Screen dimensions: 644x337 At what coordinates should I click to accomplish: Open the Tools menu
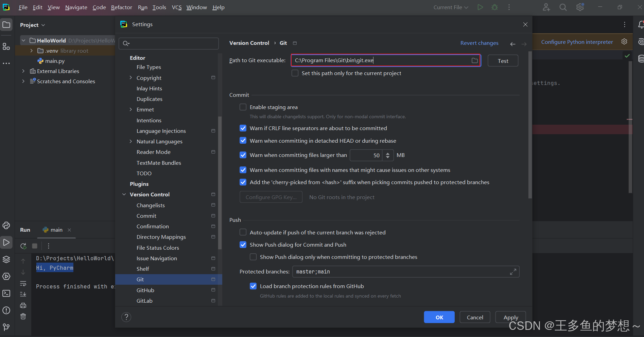159,7
